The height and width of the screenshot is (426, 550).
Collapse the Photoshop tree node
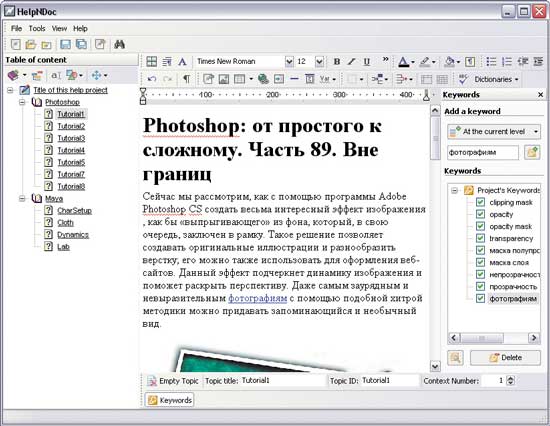pyautogui.click(x=22, y=102)
